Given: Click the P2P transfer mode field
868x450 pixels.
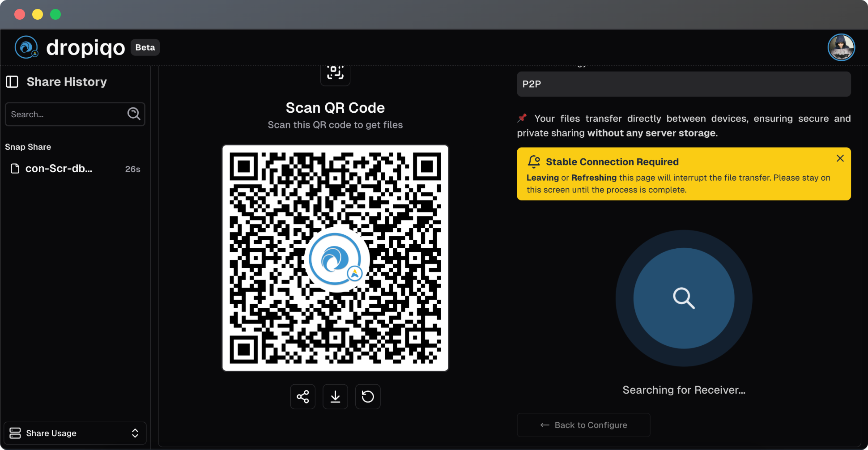Looking at the screenshot, I should pos(684,84).
